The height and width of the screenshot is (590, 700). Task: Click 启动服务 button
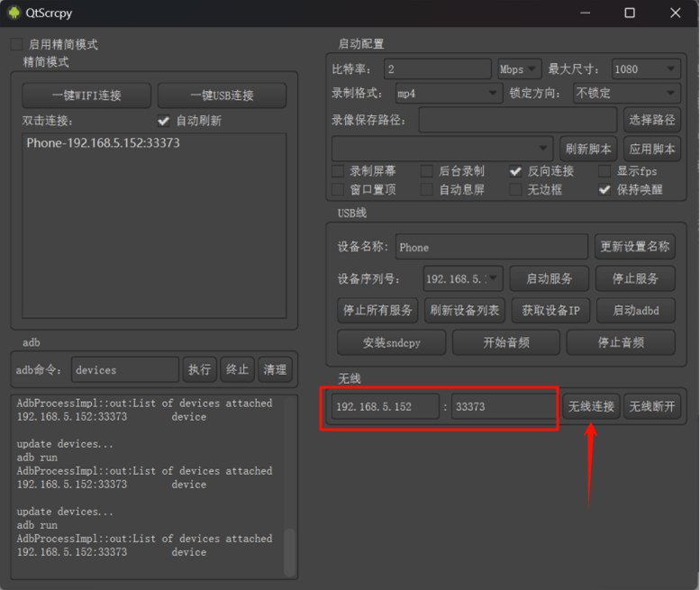pos(549,279)
